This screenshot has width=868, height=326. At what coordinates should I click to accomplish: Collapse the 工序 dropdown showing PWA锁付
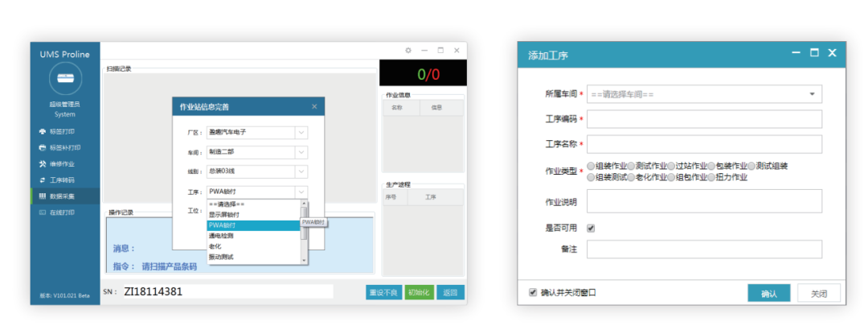tap(301, 192)
